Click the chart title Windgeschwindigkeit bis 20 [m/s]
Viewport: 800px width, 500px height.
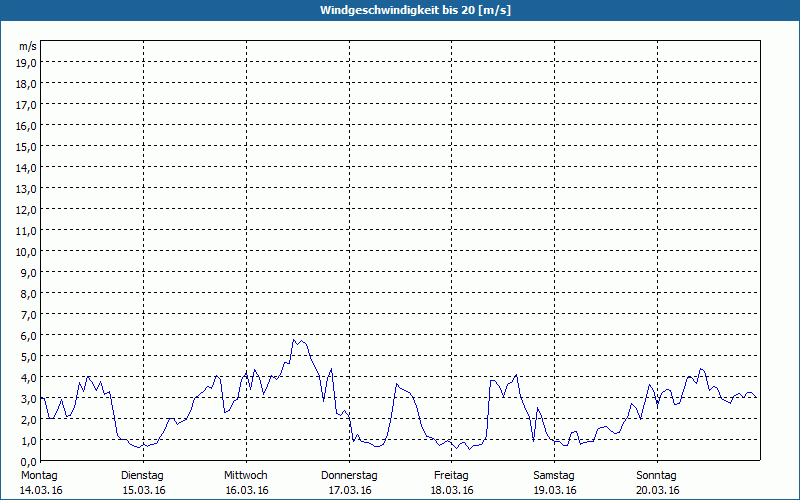[x=415, y=10]
